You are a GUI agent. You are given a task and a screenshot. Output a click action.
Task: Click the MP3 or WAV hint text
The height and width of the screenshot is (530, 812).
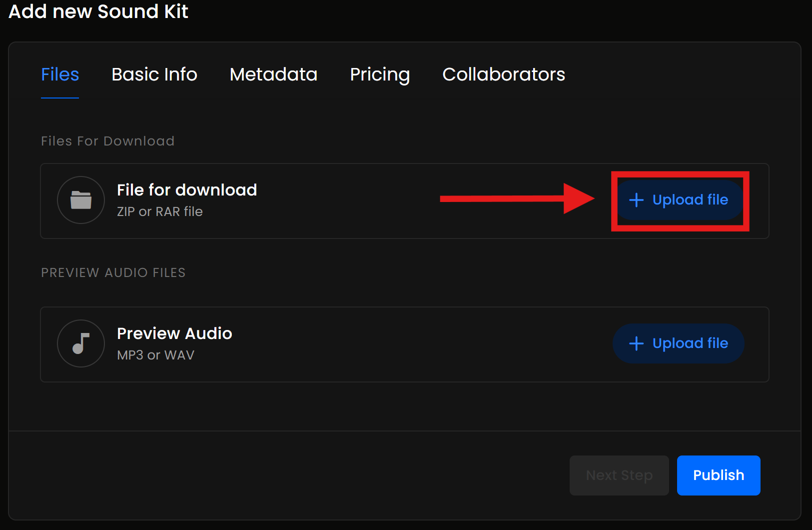pyautogui.click(x=155, y=355)
